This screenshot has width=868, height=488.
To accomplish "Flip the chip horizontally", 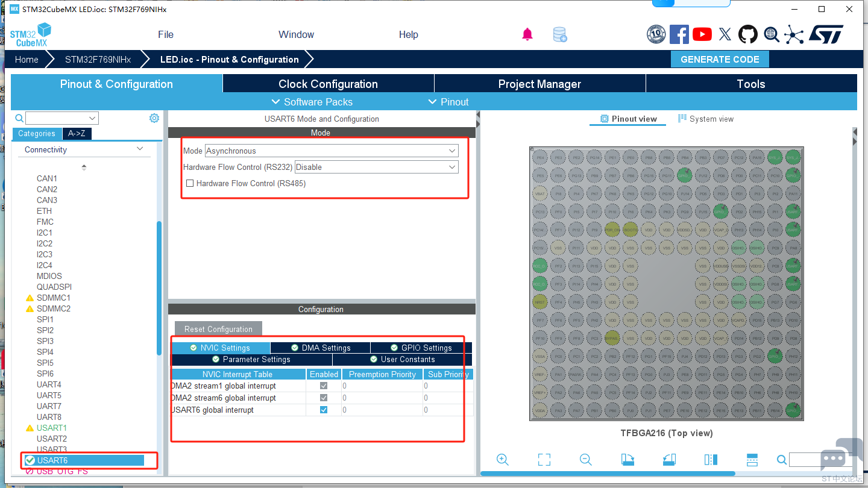I will (711, 460).
